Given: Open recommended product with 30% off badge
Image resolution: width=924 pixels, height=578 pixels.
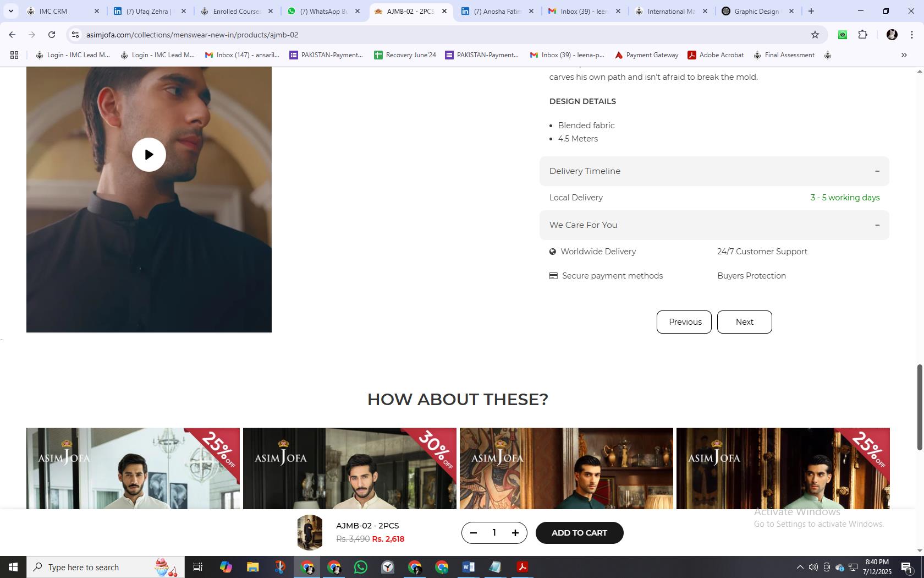Looking at the screenshot, I should (350, 468).
